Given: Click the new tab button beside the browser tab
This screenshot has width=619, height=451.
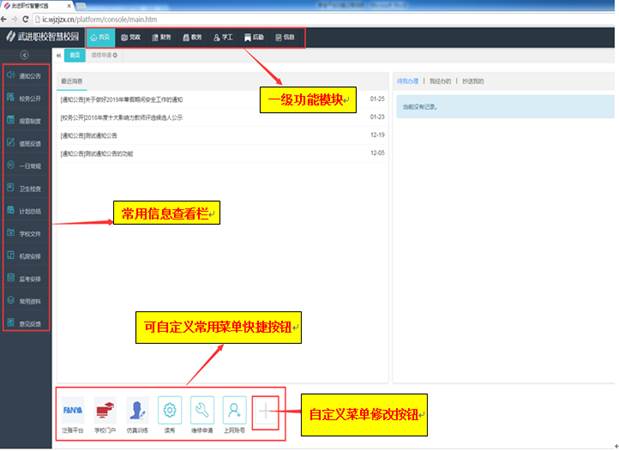Looking at the screenshot, I should (81, 6).
